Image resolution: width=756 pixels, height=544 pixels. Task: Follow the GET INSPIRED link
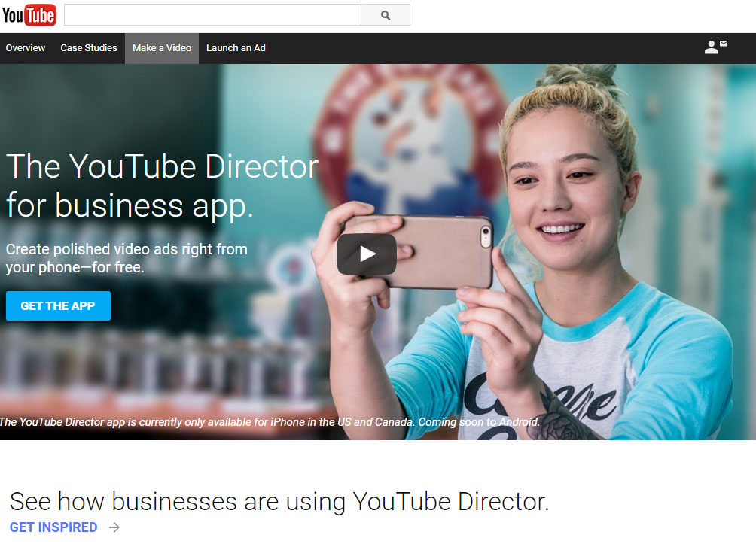tap(53, 527)
